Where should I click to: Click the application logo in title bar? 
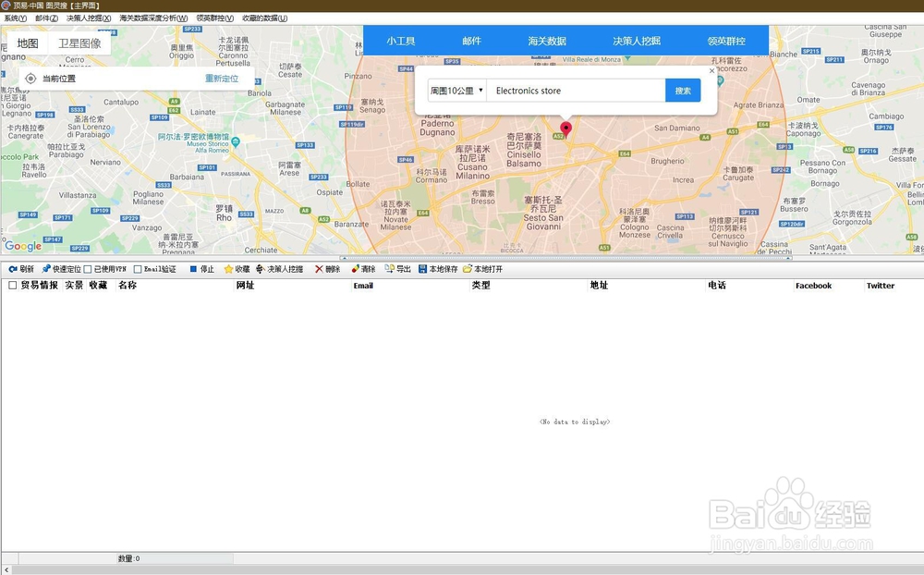click(6, 6)
